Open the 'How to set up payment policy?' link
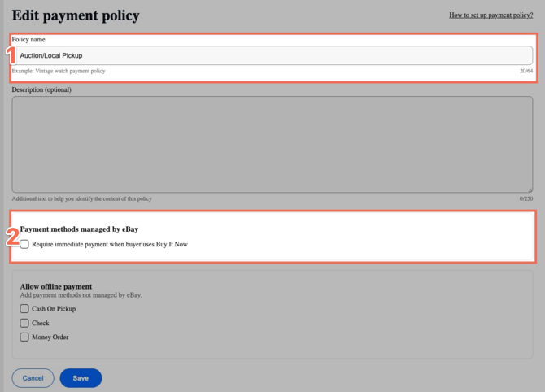Viewport: 545px width, 392px height. pyautogui.click(x=490, y=15)
